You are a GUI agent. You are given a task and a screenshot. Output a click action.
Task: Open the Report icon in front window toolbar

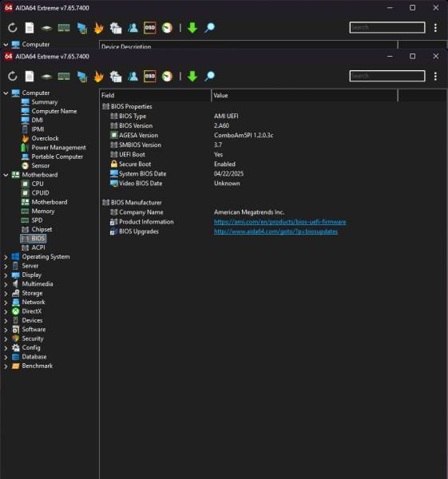(x=30, y=77)
